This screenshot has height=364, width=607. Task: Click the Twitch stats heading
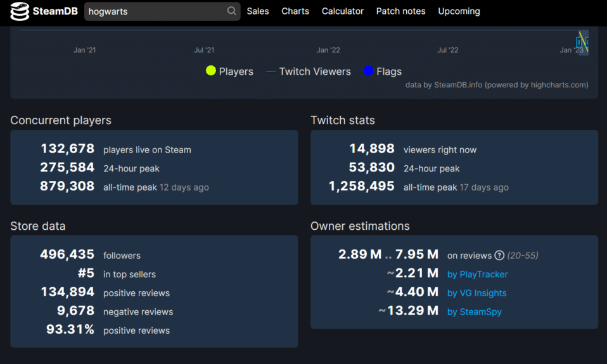click(x=343, y=120)
